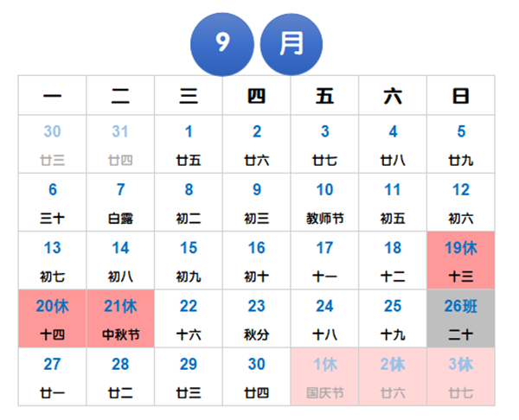Click September 1 廿五 date cell
Viewport: 519px width, 420px height.
pyautogui.click(x=189, y=144)
